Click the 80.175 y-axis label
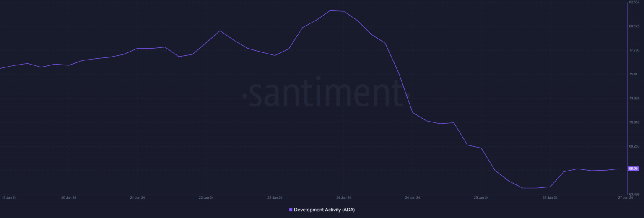Viewport: 644px width, 218px height. [x=634, y=26]
